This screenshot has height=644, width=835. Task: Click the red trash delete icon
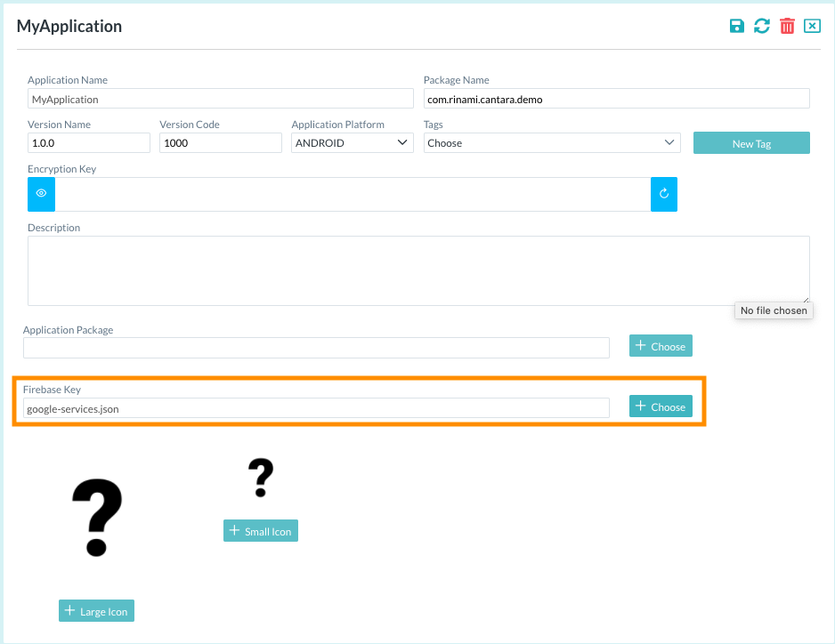tap(787, 26)
